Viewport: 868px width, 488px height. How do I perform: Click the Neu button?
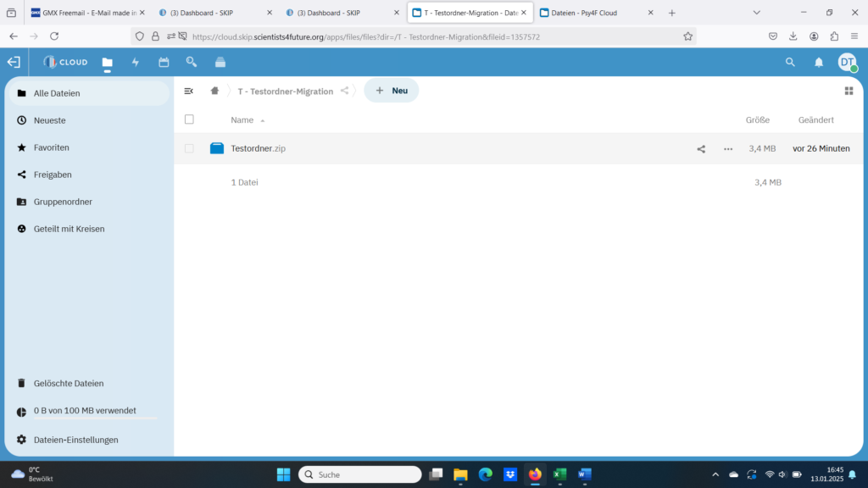[x=392, y=91]
